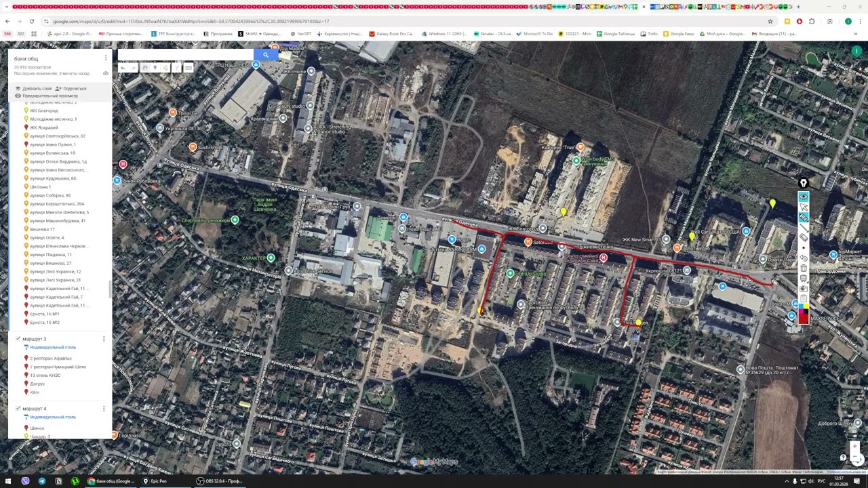
Task: Focus the map search input field
Action: point(186,55)
